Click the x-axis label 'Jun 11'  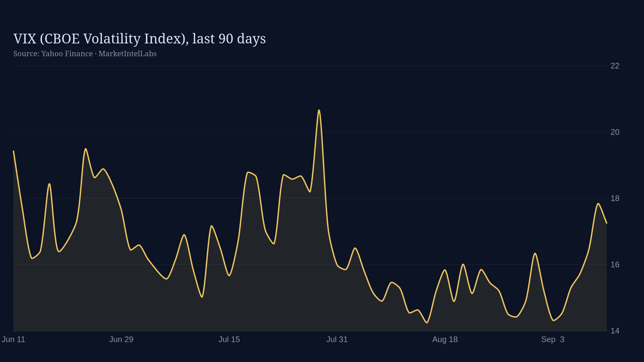(13, 339)
